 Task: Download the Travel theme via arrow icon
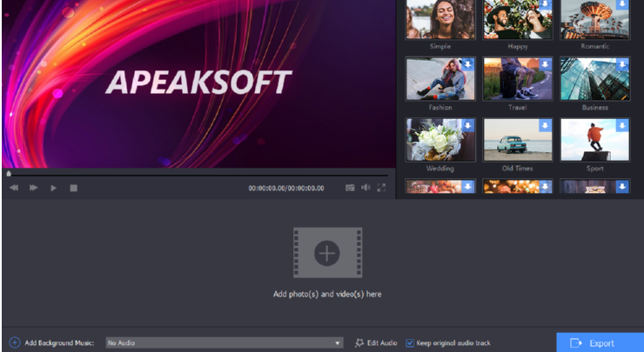coord(545,64)
